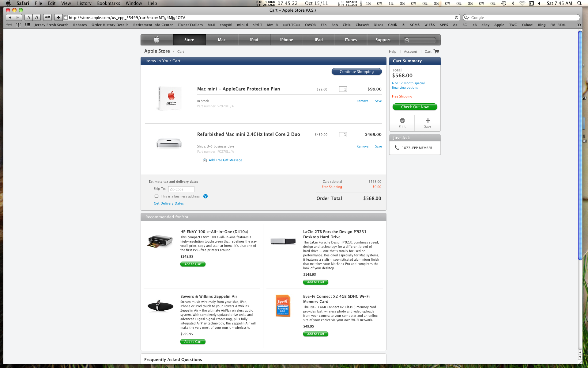Screen dimensions: 588x368
Task: Open the Apple system menu
Action: pos(8,3)
